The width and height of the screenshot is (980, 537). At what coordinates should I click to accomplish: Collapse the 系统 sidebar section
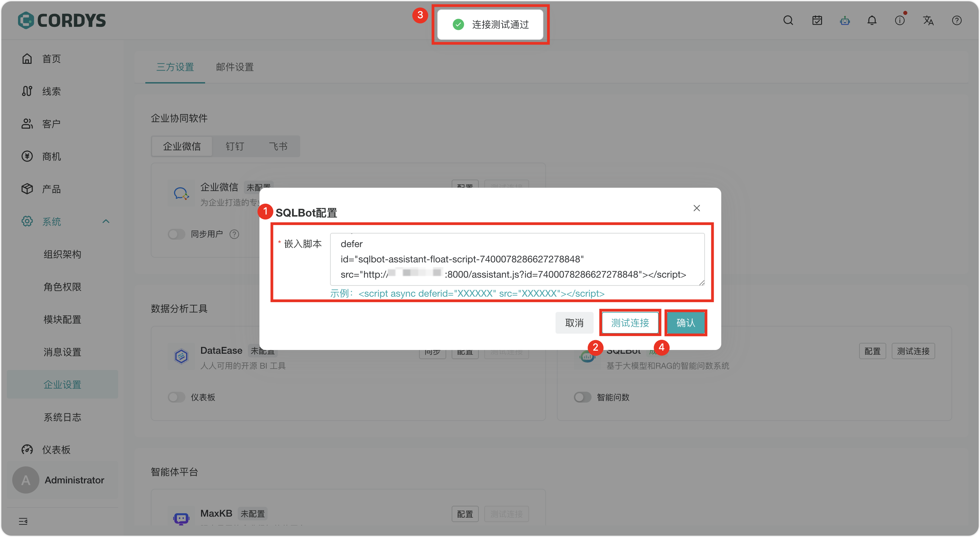[x=105, y=221]
